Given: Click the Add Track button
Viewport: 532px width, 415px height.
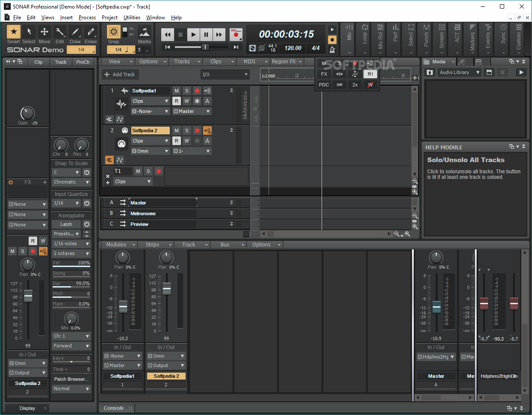Looking at the screenshot, I should click(119, 74).
